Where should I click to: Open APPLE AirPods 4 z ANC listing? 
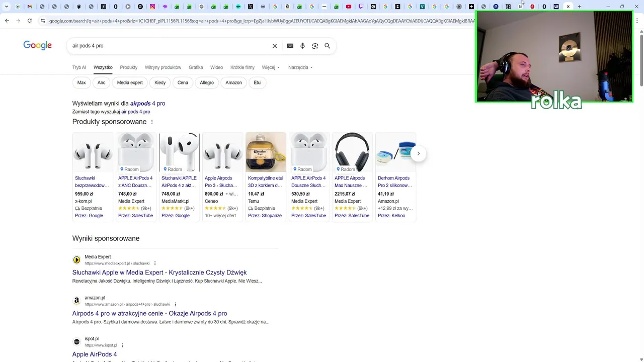pos(135,182)
